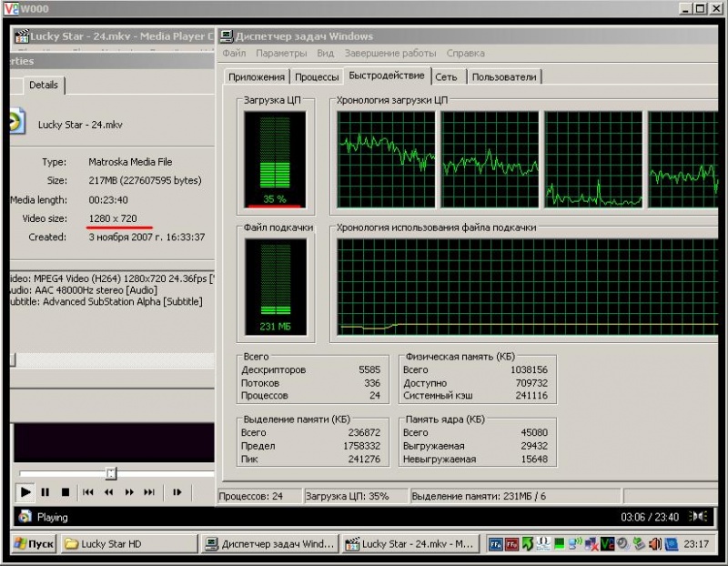
Task: Skip to the previous track
Action: click(x=88, y=492)
